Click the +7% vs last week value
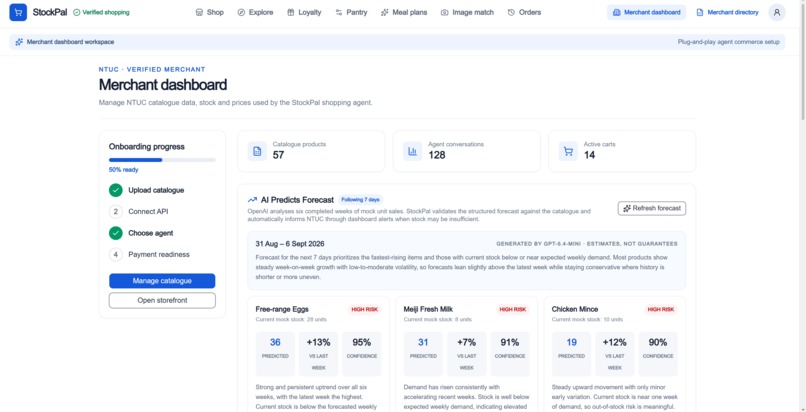This screenshot has height=412, width=806. [466, 343]
